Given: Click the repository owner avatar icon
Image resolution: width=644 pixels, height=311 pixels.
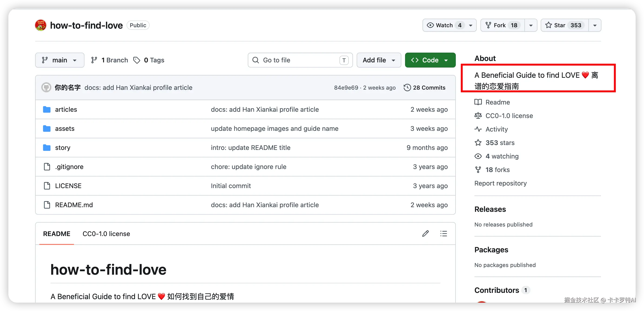Looking at the screenshot, I should pyautogui.click(x=40, y=25).
